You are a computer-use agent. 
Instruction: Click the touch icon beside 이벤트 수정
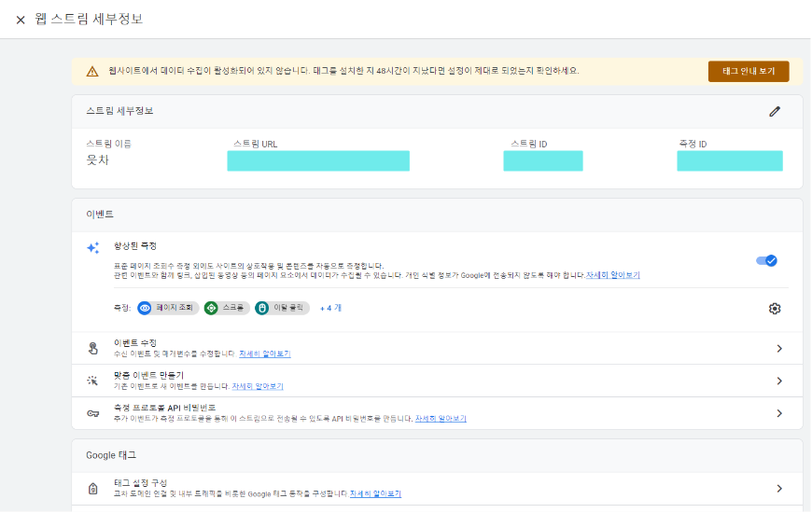click(92, 349)
